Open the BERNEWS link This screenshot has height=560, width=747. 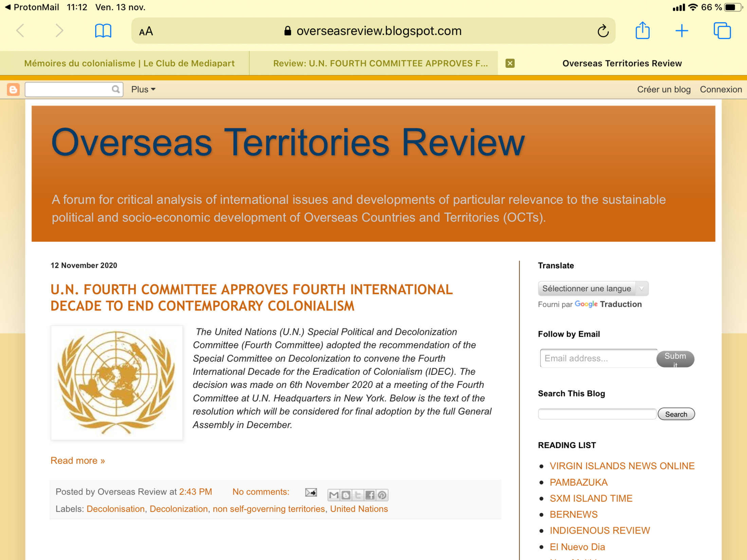coord(573,515)
